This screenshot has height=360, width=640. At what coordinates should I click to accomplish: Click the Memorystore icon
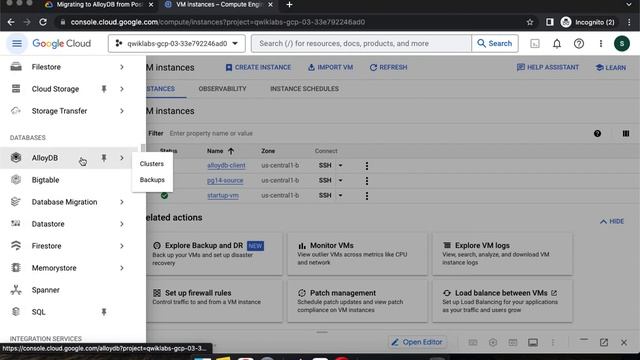[16, 268]
